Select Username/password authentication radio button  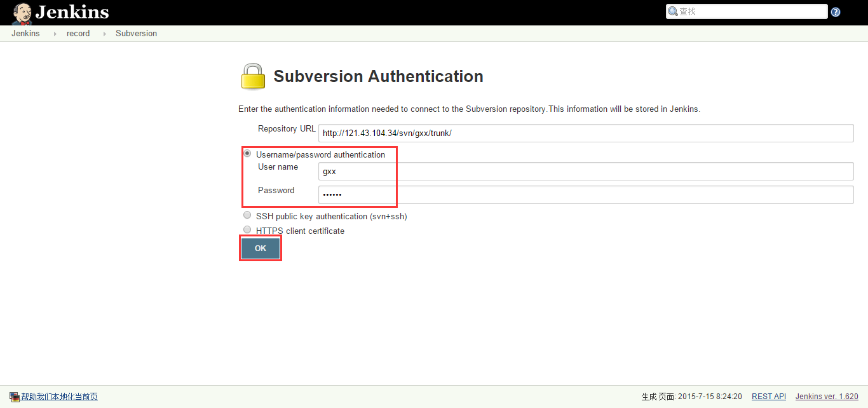pos(247,153)
